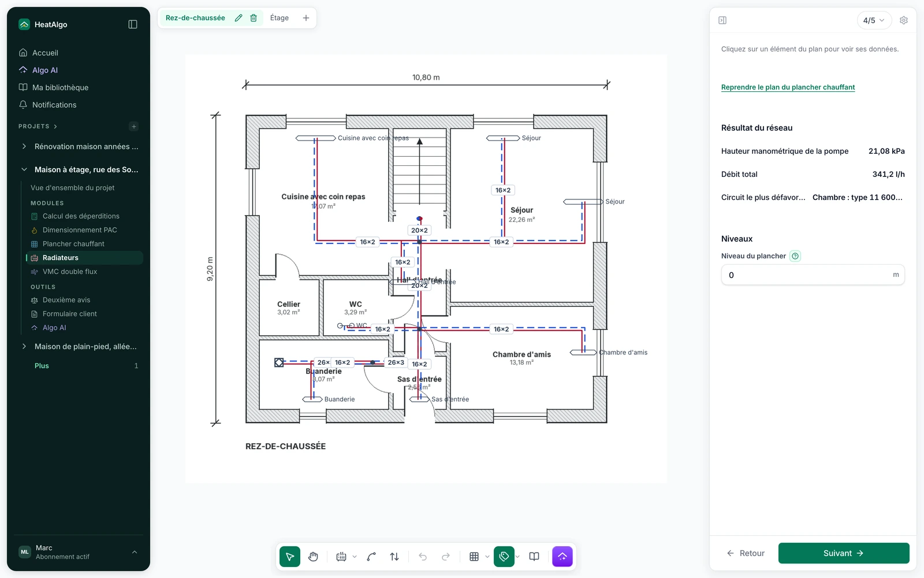Open the 4/5 step dropdown
The image size is (924, 578).
874,20
